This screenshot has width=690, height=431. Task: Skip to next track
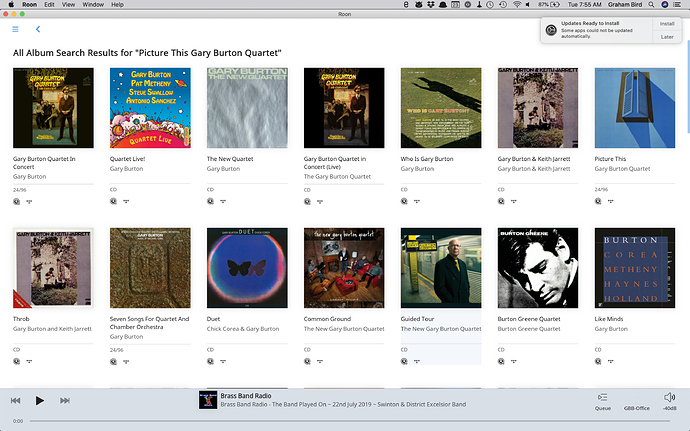65,400
